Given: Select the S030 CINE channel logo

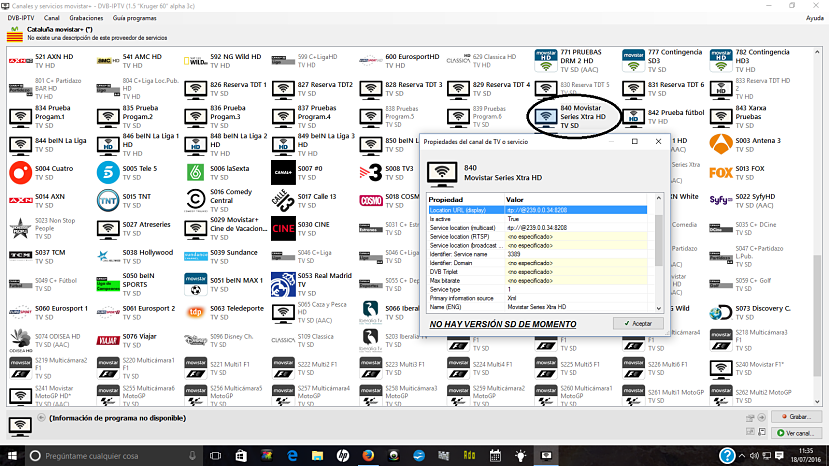Looking at the screenshot, I should coord(283,229).
